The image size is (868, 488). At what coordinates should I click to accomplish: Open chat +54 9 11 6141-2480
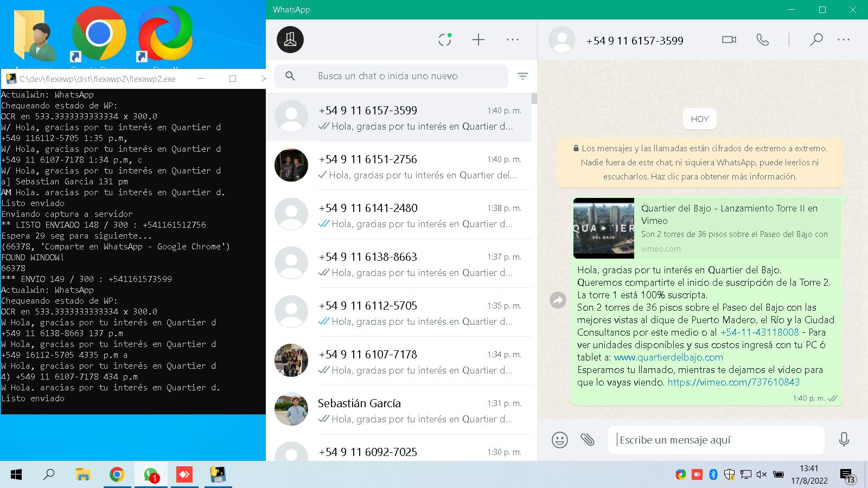click(399, 215)
